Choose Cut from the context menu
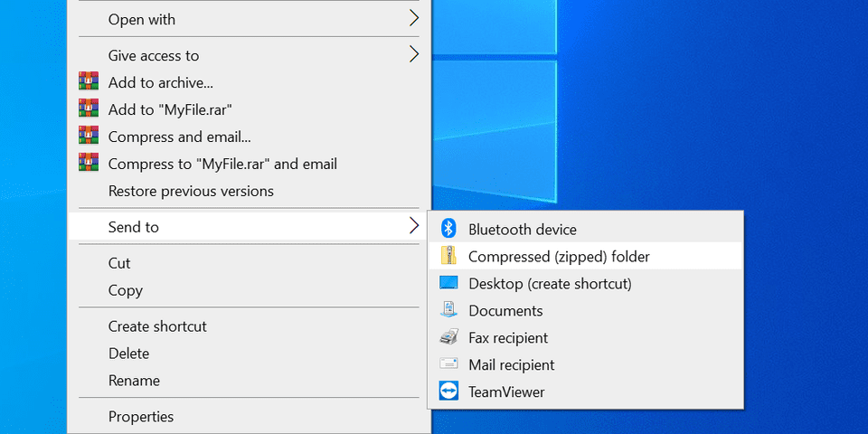This screenshot has height=434, width=868. 119,263
